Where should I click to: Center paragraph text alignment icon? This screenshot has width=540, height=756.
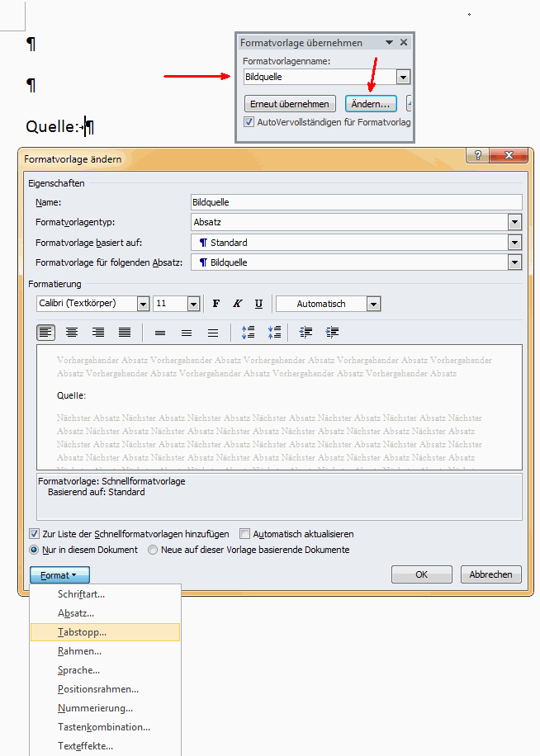coord(72,333)
